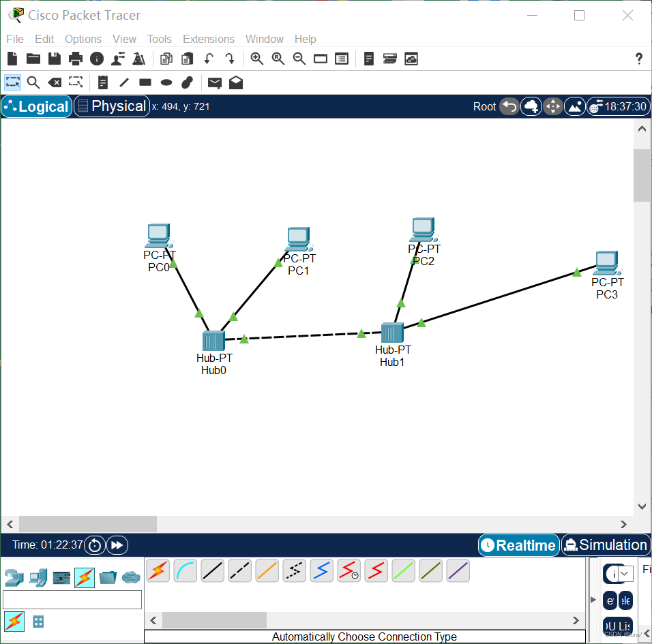Copy the selection with the Copy icon
The image size is (652, 644).
tap(166, 59)
